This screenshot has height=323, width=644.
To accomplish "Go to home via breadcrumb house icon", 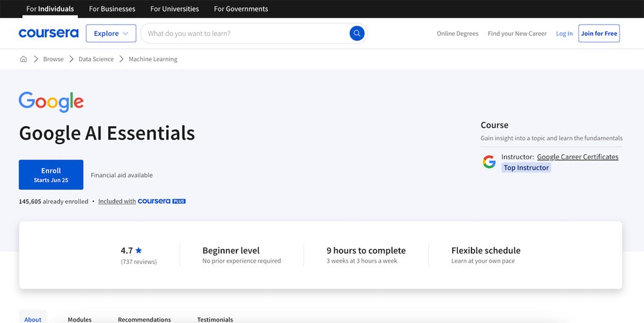I will [23, 59].
